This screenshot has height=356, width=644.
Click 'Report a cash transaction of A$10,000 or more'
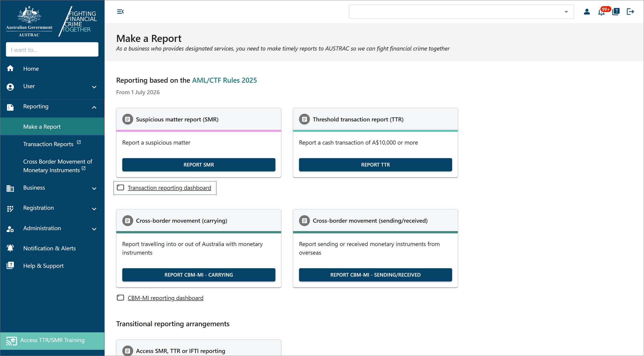(358, 143)
